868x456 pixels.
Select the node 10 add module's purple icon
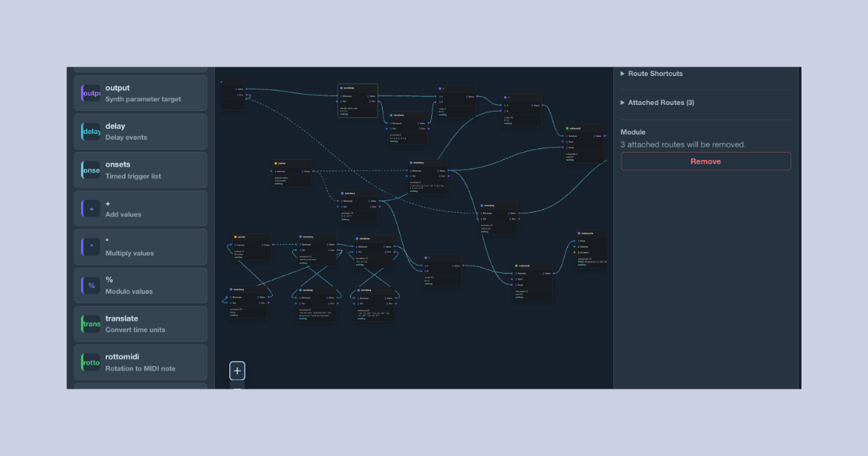click(506, 97)
